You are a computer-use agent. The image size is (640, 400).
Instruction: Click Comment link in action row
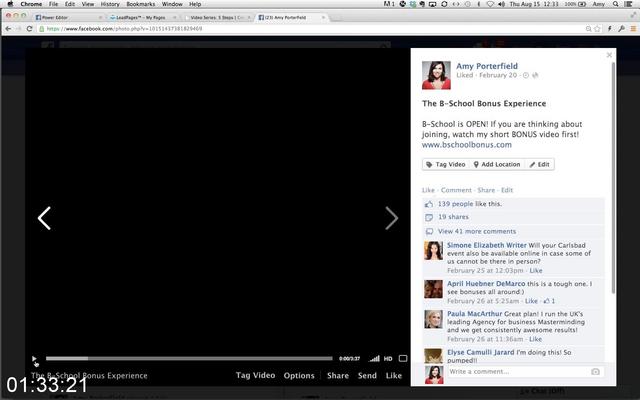pyautogui.click(x=456, y=190)
